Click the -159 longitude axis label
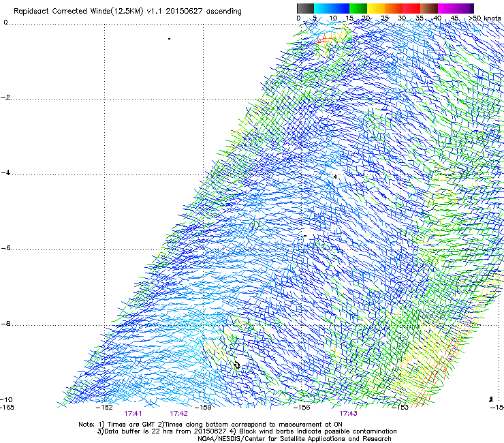Screen dimensions: 504x443 coord(203,408)
